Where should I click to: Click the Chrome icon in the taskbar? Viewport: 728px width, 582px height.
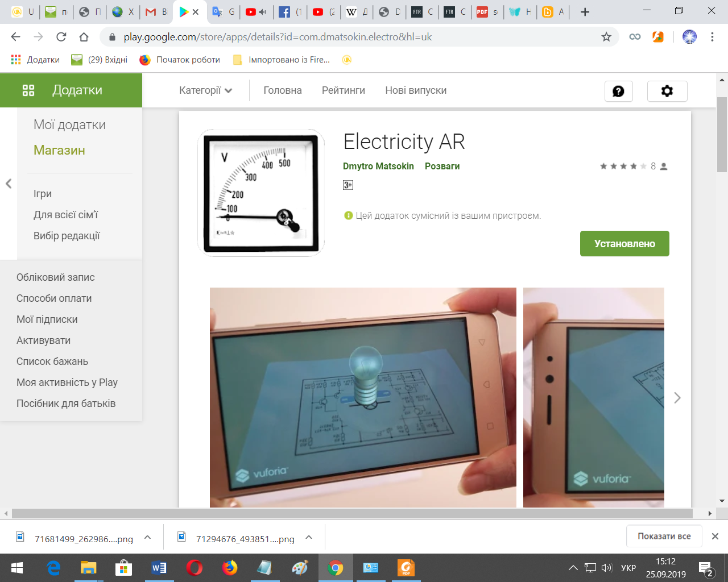coord(336,568)
